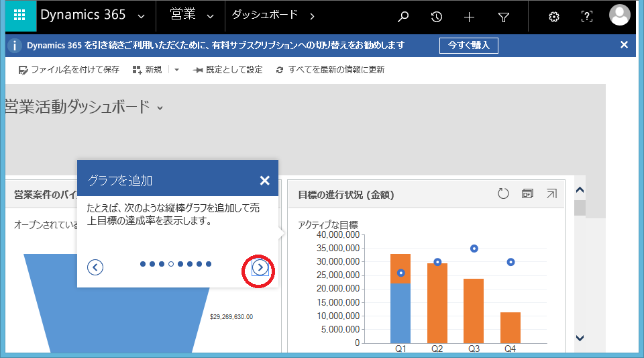Click the Q4 orange bar
Screen dimensions: 644x358
(511, 328)
